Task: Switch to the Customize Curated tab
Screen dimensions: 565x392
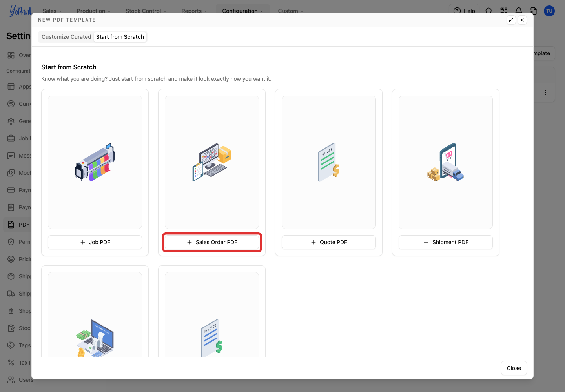Action: (x=66, y=37)
